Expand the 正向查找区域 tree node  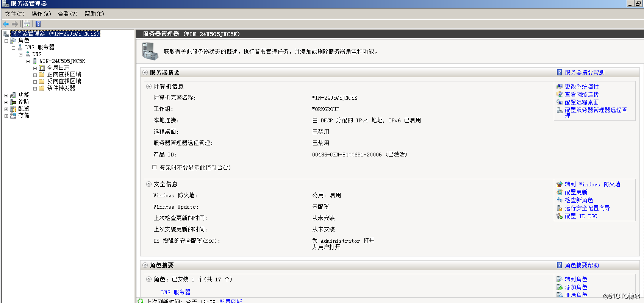(35, 75)
